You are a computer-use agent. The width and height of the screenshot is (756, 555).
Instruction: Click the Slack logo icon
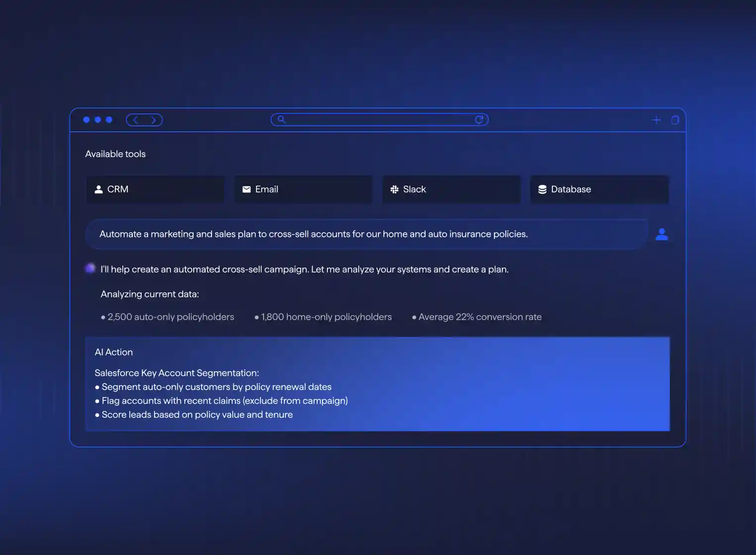tap(394, 189)
